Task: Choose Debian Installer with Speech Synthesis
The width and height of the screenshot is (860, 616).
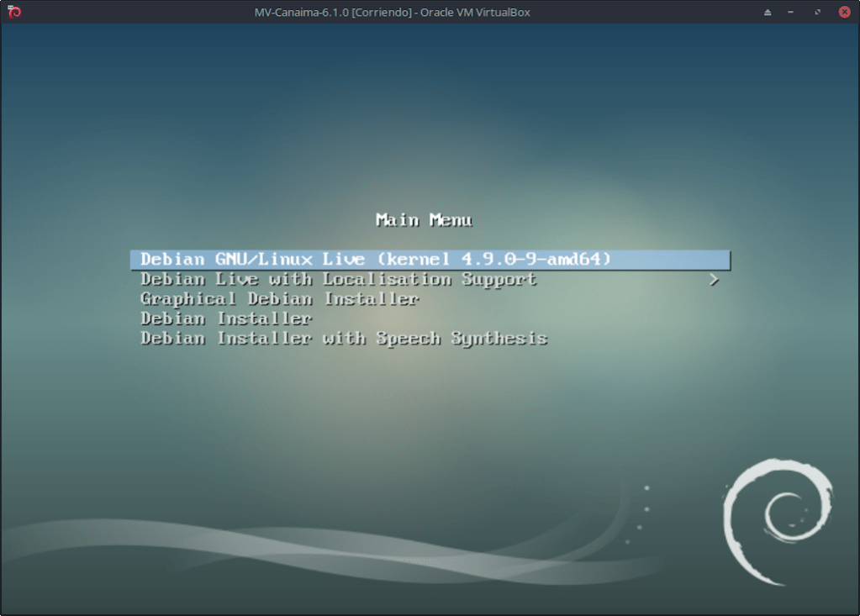Action: 344,339
